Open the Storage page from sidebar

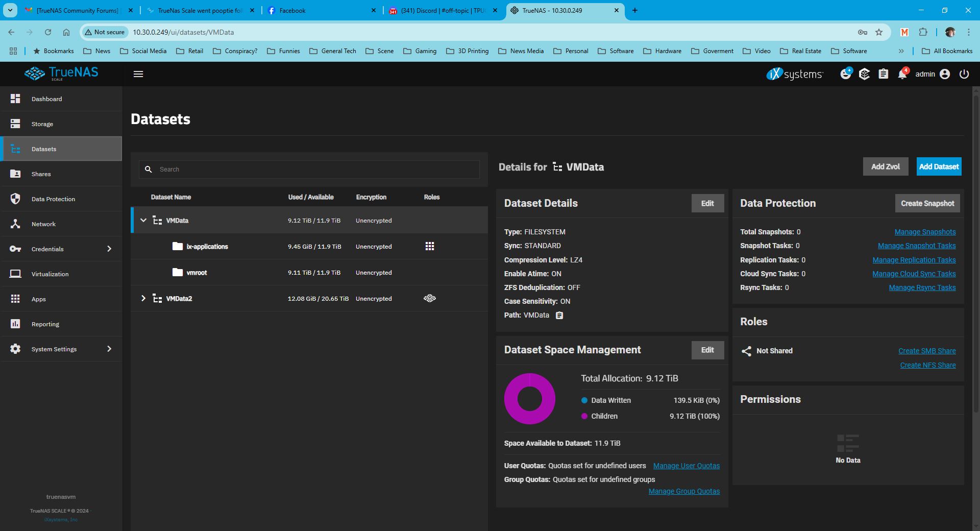coord(42,124)
